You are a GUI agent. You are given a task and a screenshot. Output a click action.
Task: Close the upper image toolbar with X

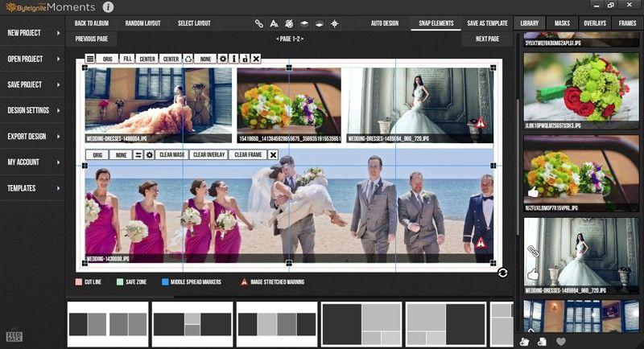[x=256, y=59]
